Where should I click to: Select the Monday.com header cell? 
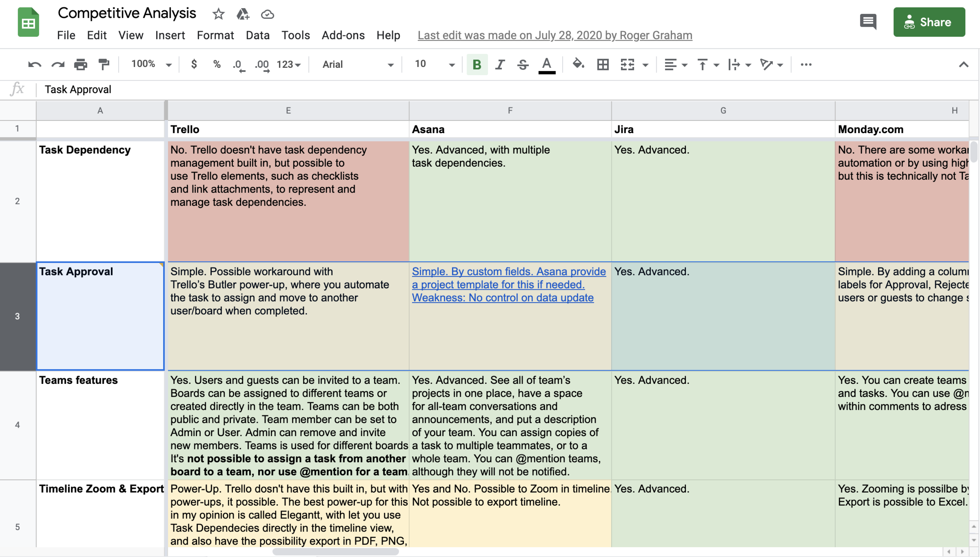902,129
